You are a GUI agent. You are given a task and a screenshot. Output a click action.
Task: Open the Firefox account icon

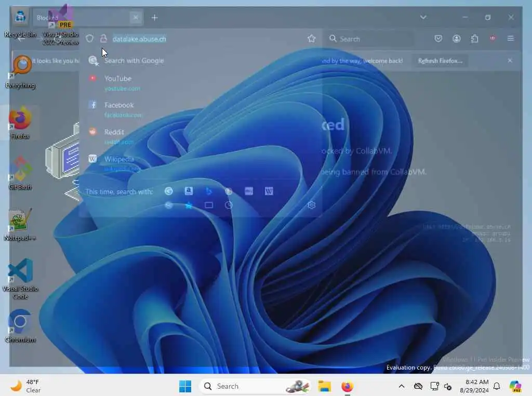click(x=456, y=38)
